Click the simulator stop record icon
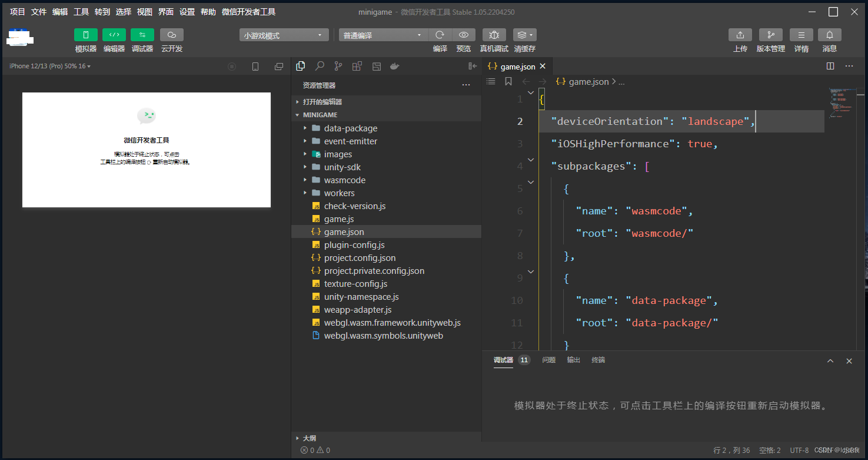 [232, 67]
